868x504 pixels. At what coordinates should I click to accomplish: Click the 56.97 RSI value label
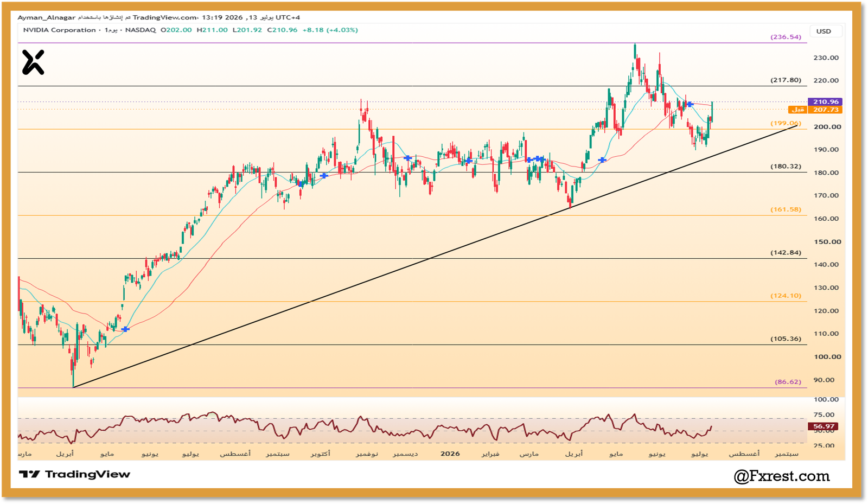(x=824, y=426)
